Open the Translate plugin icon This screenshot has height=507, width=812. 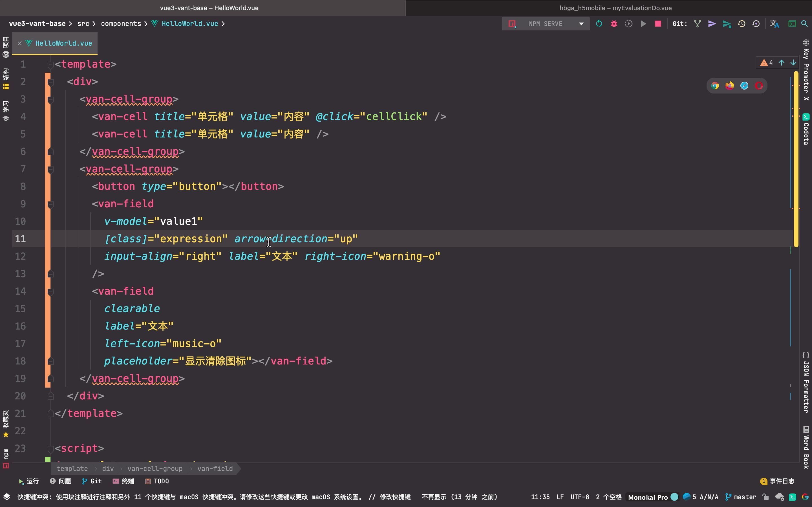774,24
